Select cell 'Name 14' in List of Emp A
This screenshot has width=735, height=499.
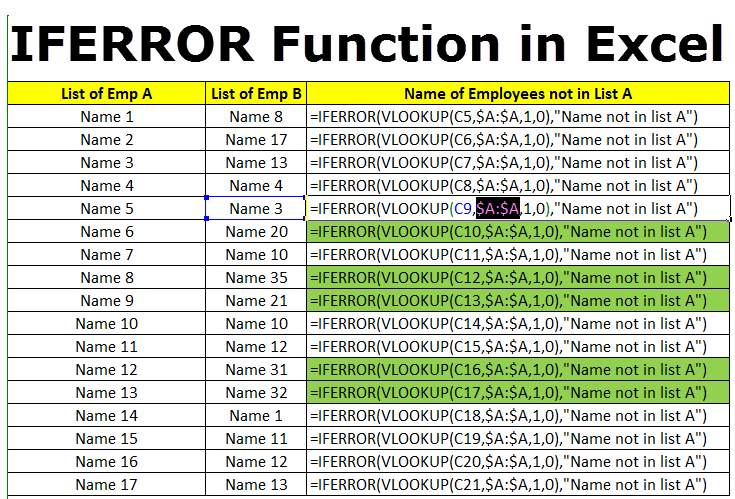click(106, 415)
